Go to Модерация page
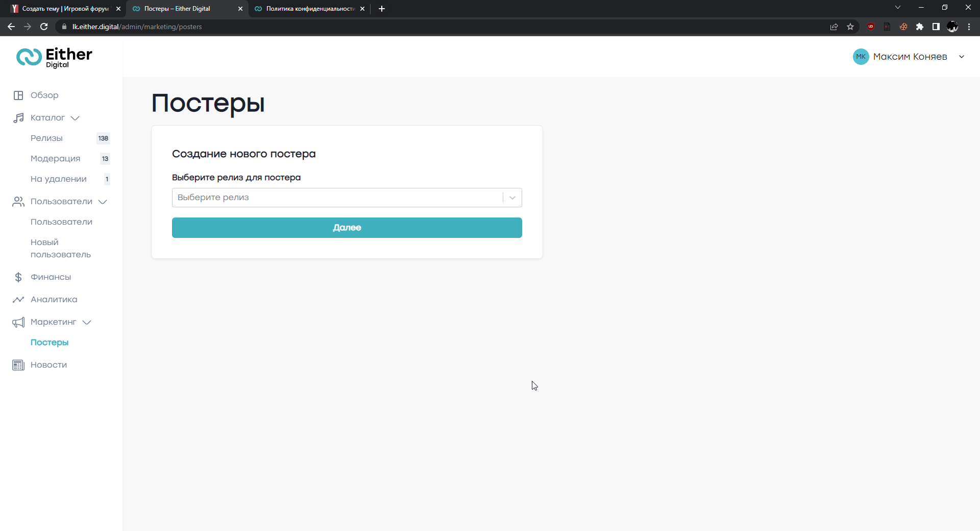Viewport: 980px width, 531px height. pyautogui.click(x=55, y=159)
